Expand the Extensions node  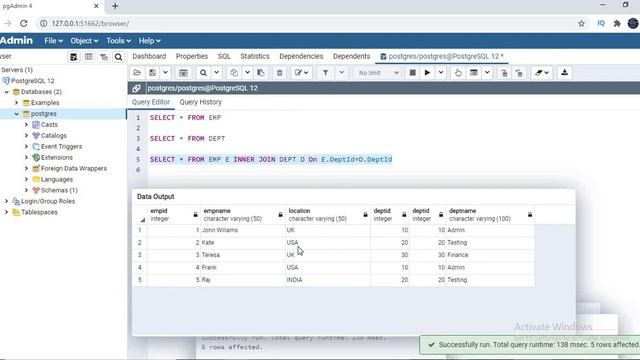(26, 158)
